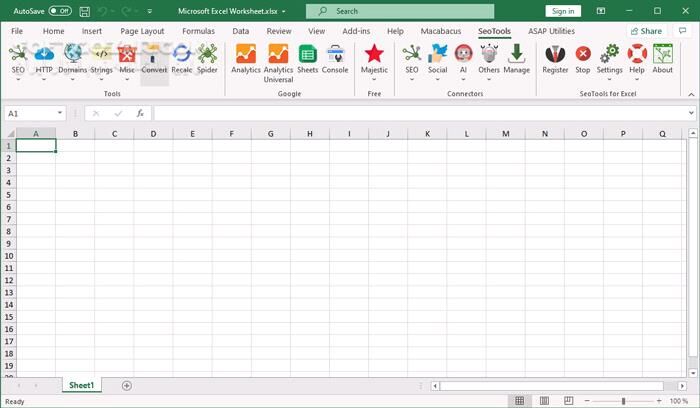700x408 pixels.
Task: Click the Sign in button
Action: pyautogui.click(x=563, y=11)
